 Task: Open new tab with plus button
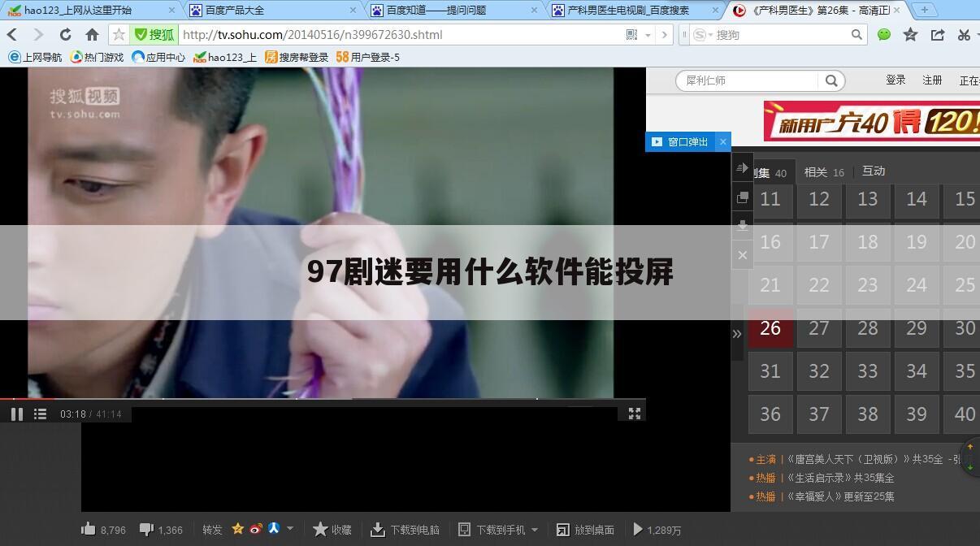pos(924,10)
